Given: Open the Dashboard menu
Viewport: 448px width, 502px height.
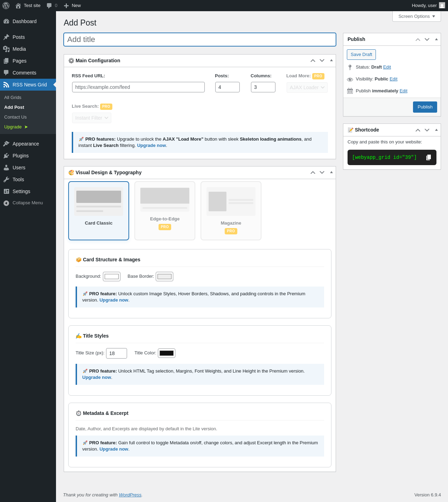Looking at the screenshot, I should [x=28, y=21].
